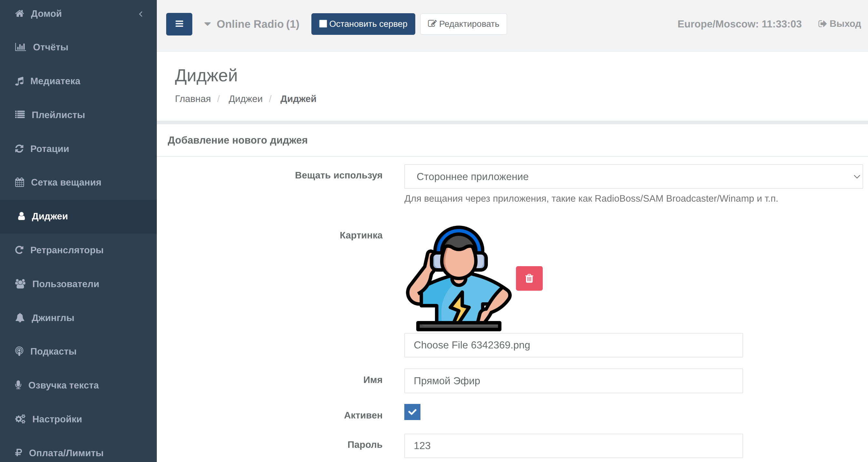Click the Озвучка текста microphone icon
The width and height of the screenshot is (868, 462).
18,385
